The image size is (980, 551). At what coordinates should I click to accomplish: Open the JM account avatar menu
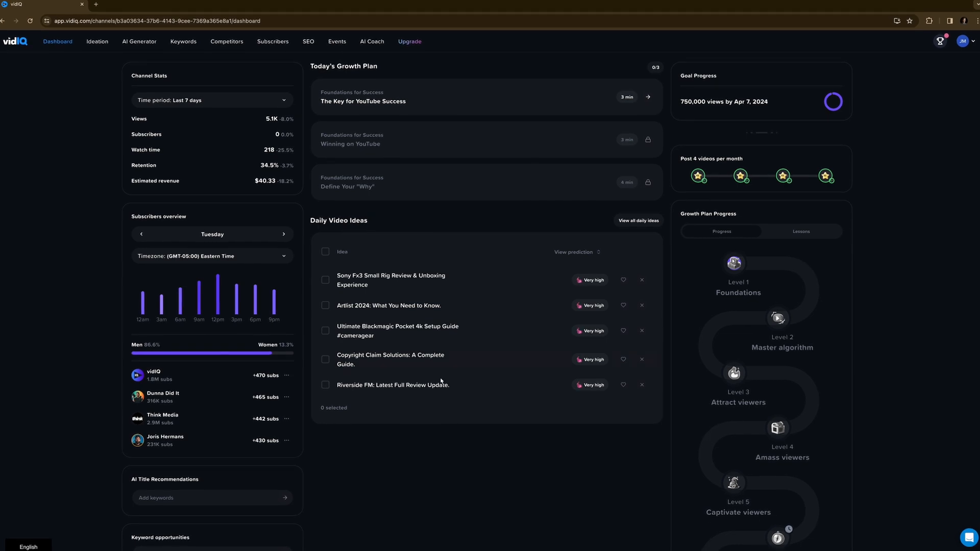[962, 41]
